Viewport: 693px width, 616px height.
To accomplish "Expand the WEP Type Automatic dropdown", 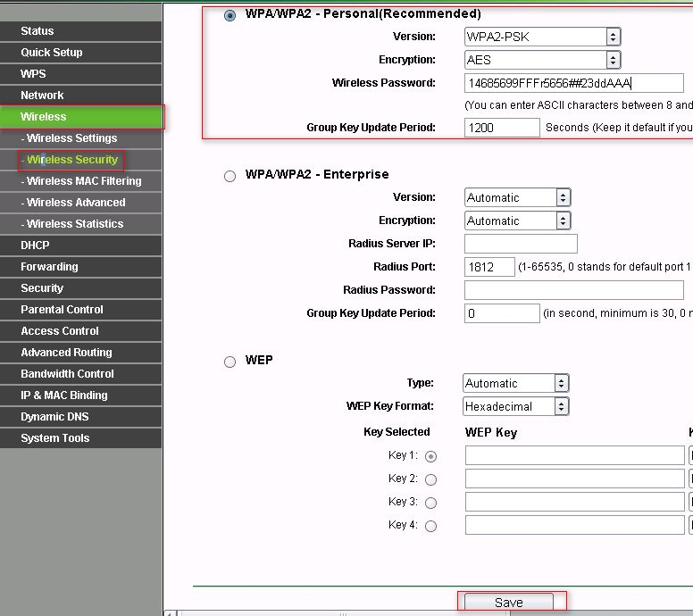I will [x=516, y=383].
